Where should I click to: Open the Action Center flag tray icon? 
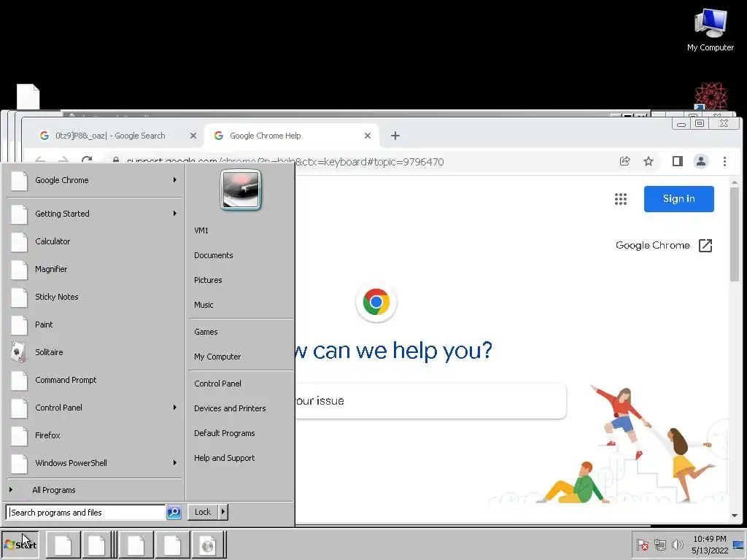[x=642, y=544]
